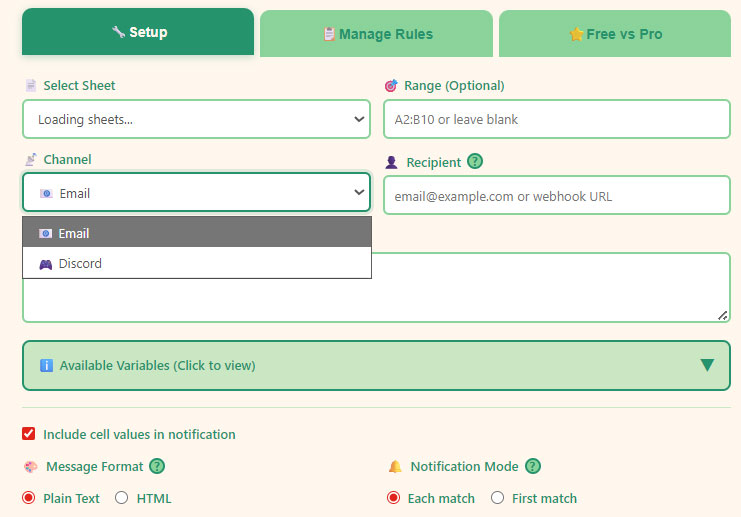
Task: Select the HTML radio button
Action: (121, 498)
